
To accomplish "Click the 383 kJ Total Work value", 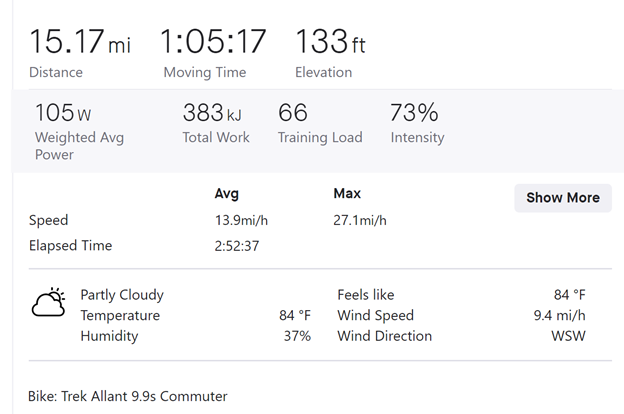I will pos(212,113).
